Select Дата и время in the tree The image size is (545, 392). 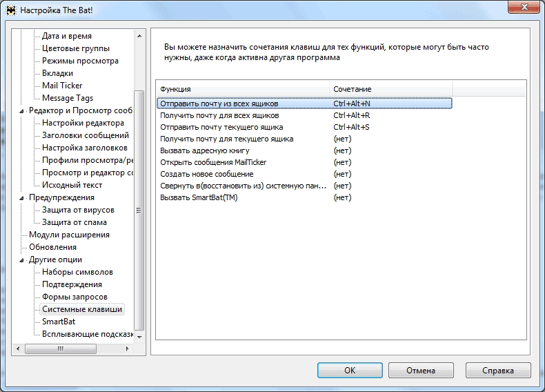pos(67,36)
